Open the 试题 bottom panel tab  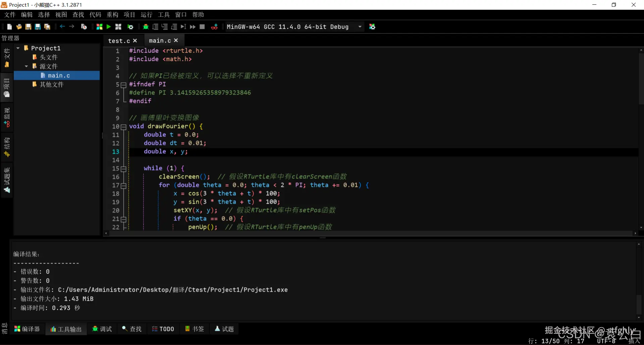[224, 329]
